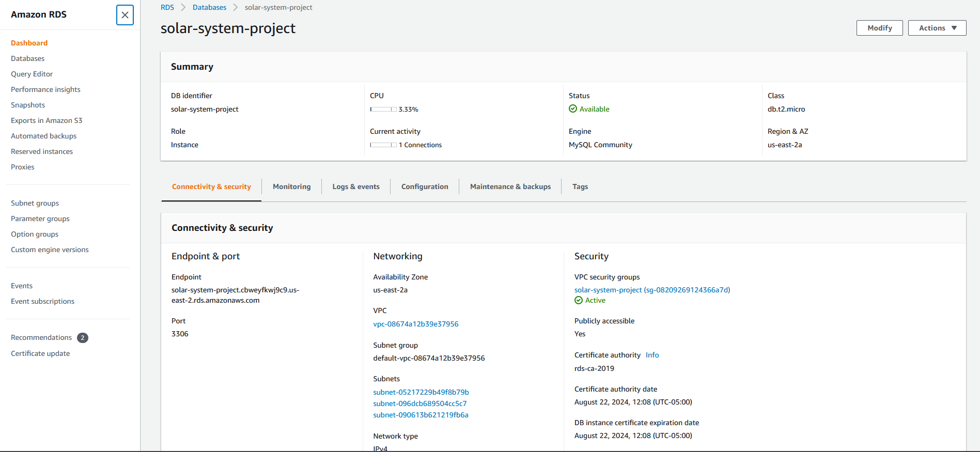Go to Maintenance & backups tab
Screen dimensions: 980x452
click(x=510, y=186)
